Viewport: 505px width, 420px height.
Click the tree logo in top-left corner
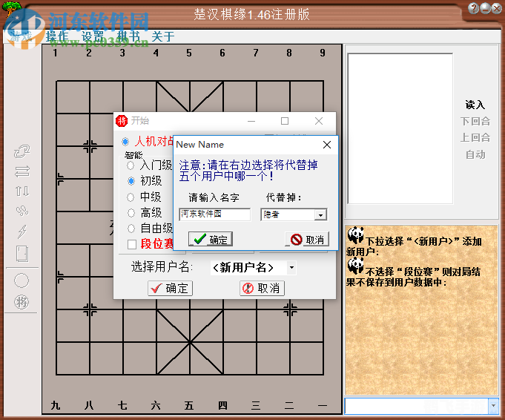coord(12,9)
